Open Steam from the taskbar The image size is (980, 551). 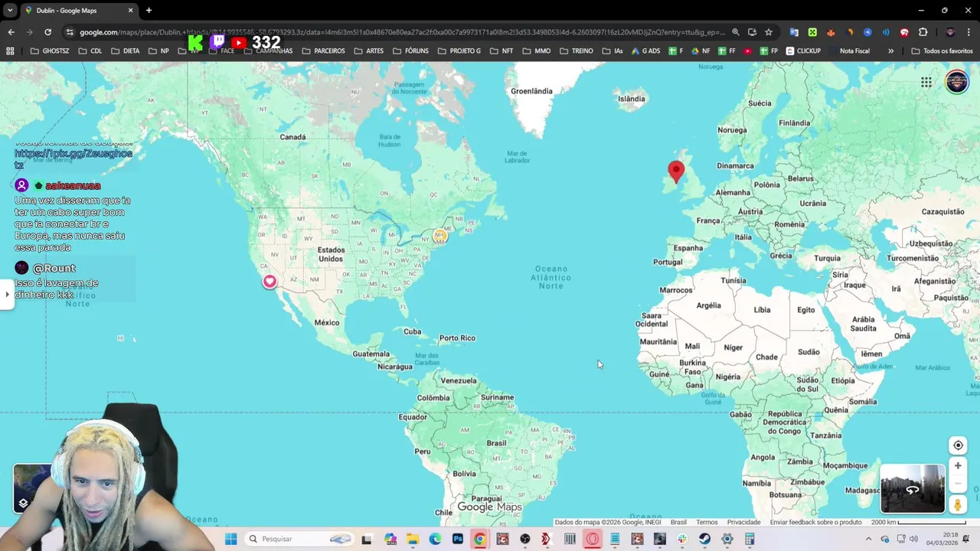704,539
